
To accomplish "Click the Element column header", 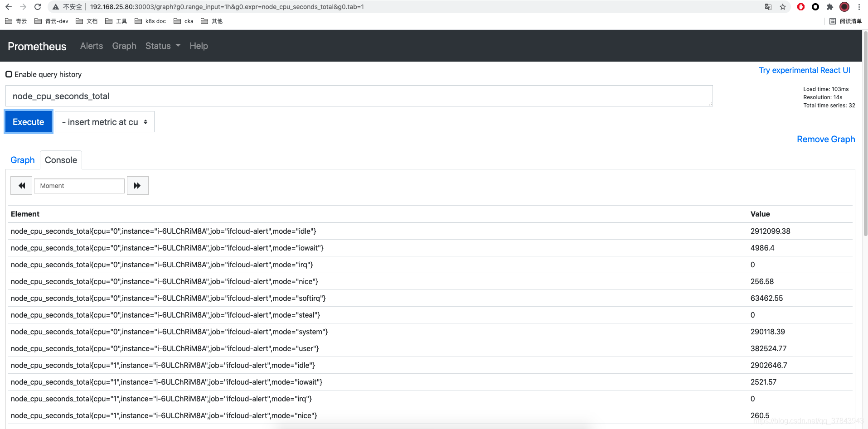I will (25, 214).
